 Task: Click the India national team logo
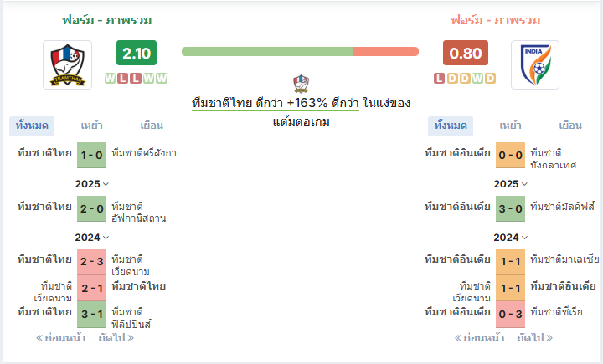coord(535,64)
